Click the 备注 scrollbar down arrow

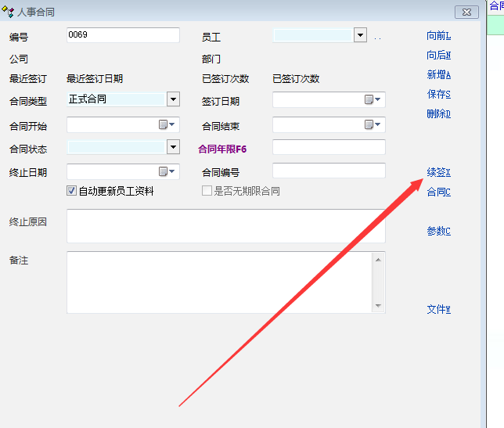[378, 305]
